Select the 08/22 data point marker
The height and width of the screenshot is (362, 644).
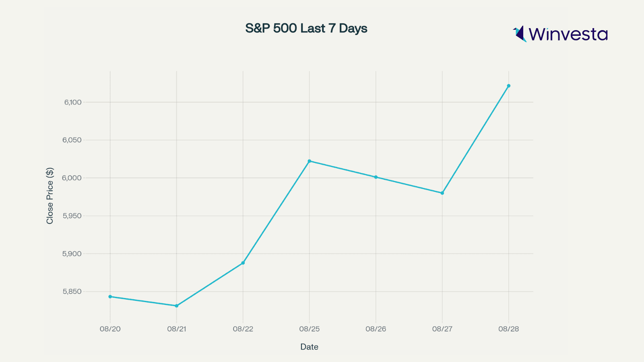pyautogui.click(x=243, y=263)
